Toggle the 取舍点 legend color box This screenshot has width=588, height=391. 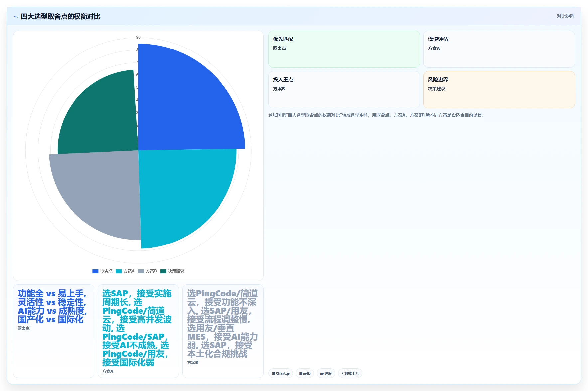pos(95,271)
